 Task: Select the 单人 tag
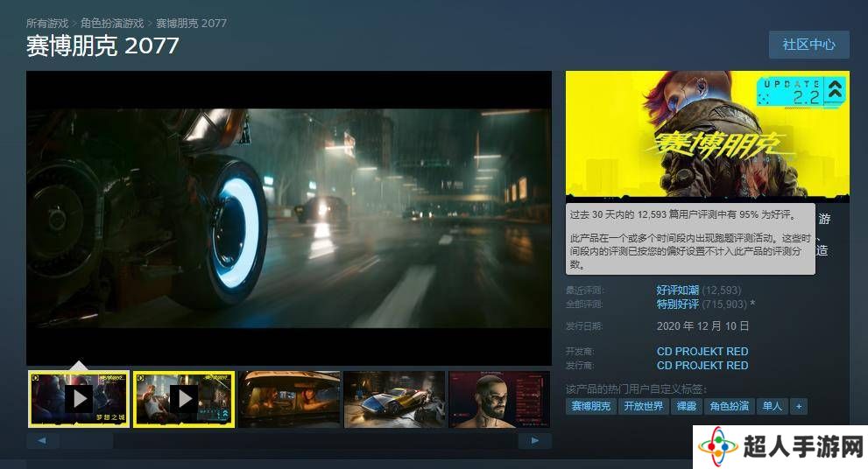773,406
